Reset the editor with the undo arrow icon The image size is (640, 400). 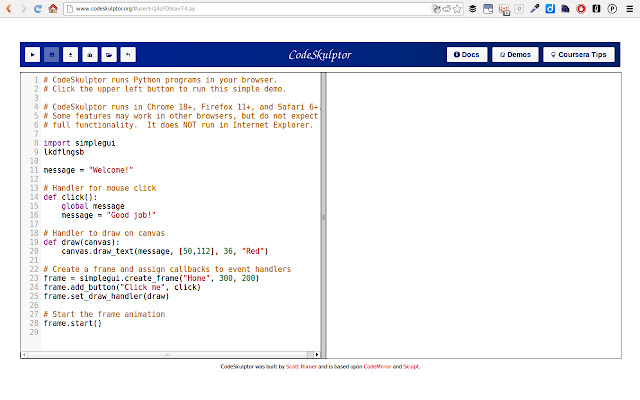[x=128, y=55]
